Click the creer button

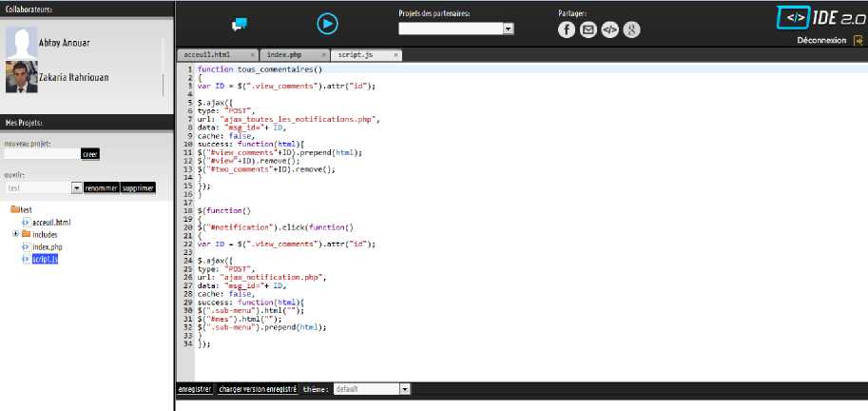point(90,154)
